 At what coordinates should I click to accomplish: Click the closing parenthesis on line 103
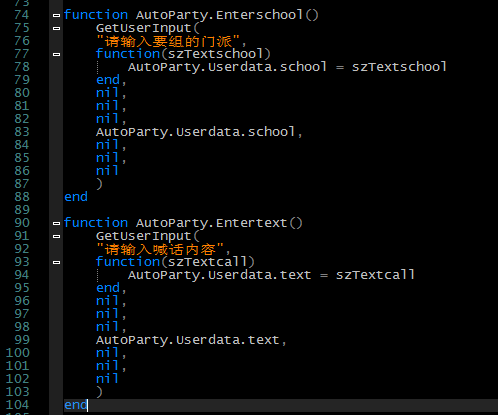[99, 392]
